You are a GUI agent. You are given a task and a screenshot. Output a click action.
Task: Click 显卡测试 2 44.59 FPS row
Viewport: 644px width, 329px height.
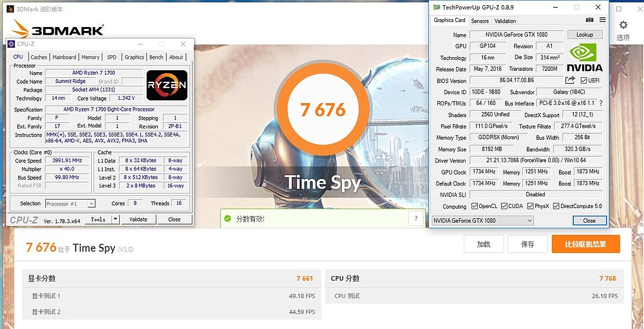172,312
